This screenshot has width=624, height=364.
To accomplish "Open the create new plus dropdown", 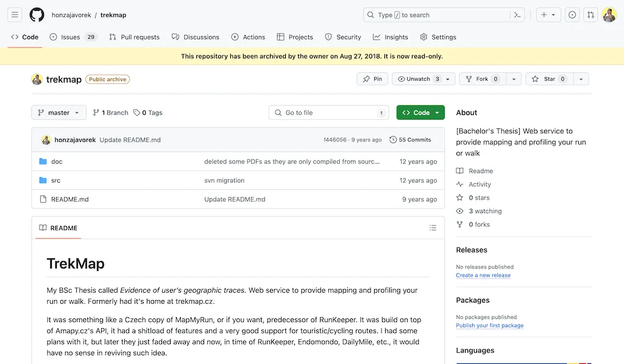I will 548,15.
